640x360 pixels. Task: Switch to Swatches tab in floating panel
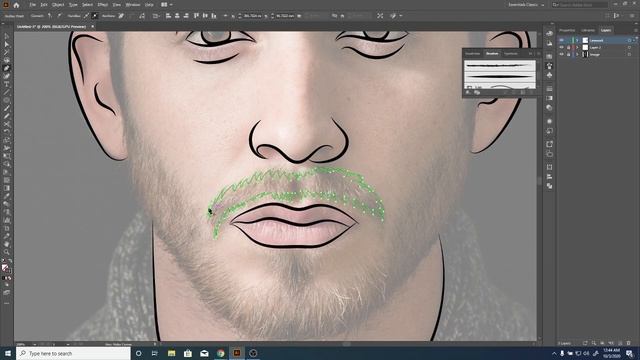[473, 53]
